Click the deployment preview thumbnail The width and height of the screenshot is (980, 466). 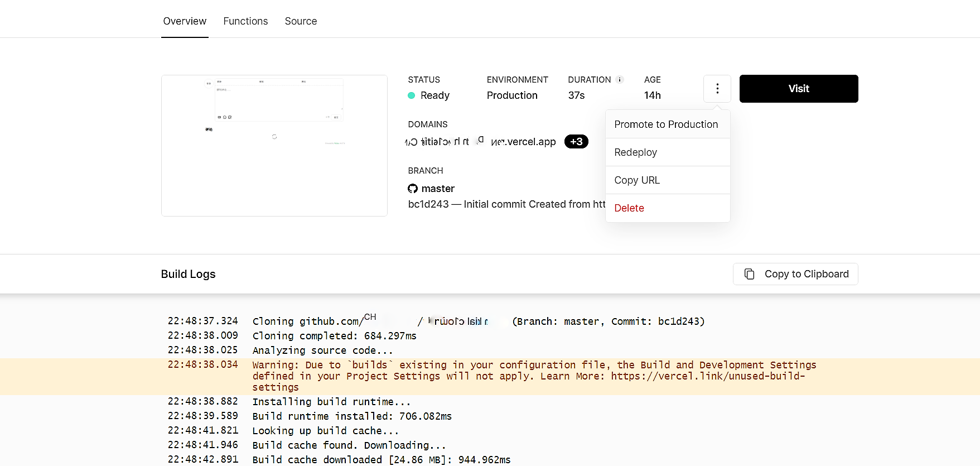[274, 146]
